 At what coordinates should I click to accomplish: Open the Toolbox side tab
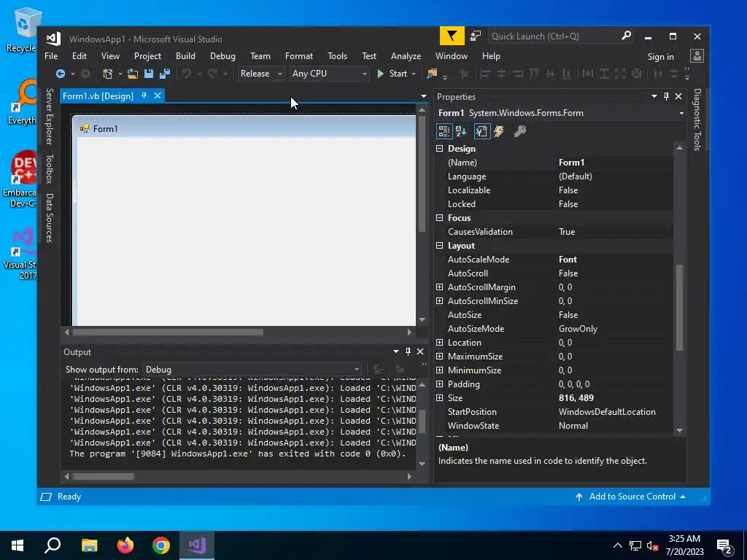[49, 168]
